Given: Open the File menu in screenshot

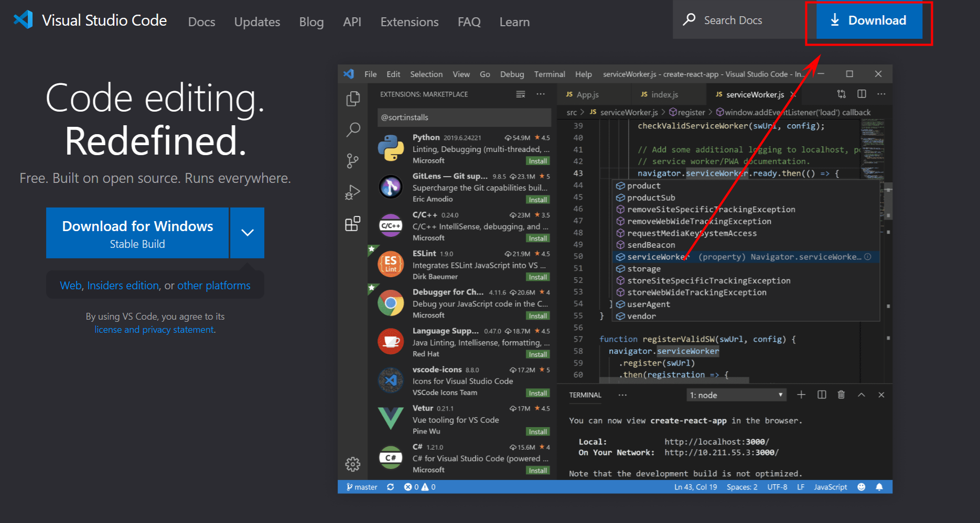Looking at the screenshot, I should (371, 74).
